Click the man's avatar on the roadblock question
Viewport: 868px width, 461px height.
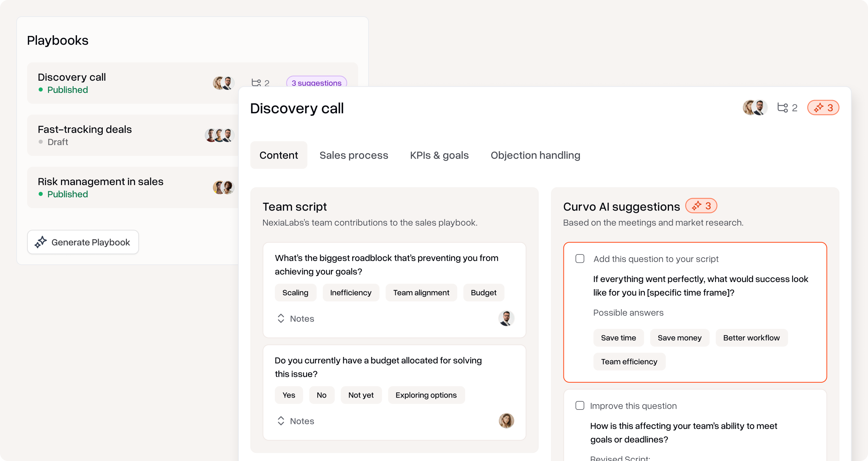coord(506,319)
